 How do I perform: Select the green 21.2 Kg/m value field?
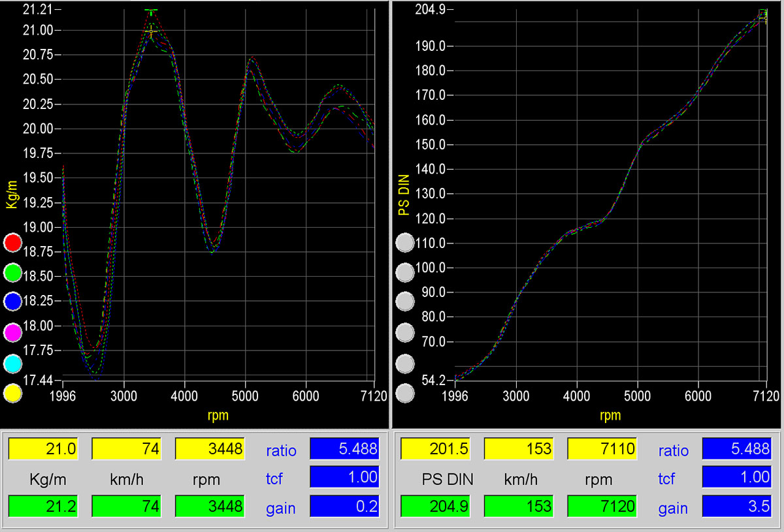click(x=42, y=507)
